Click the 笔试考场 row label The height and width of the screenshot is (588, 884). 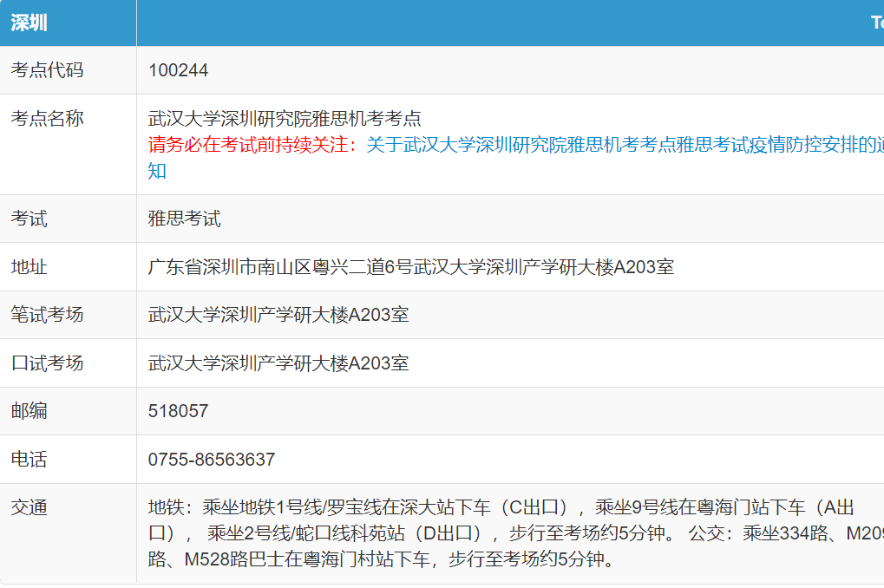coord(48,315)
